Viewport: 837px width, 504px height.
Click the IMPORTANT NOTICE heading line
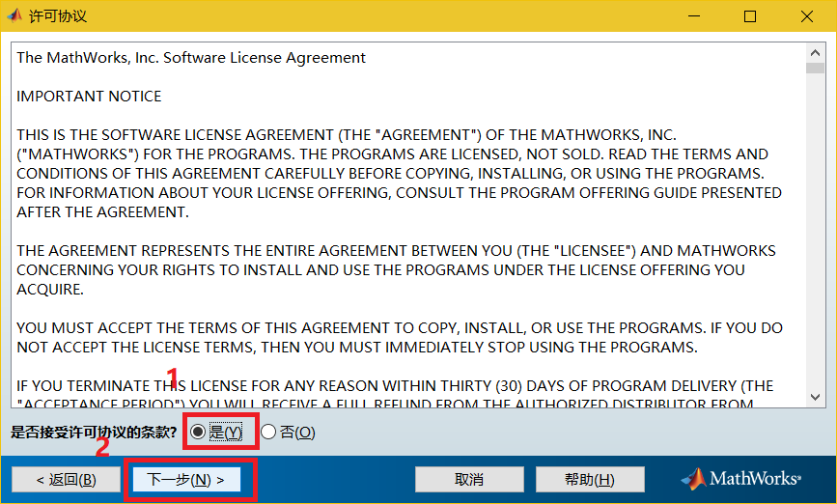(x=89, y=97)
